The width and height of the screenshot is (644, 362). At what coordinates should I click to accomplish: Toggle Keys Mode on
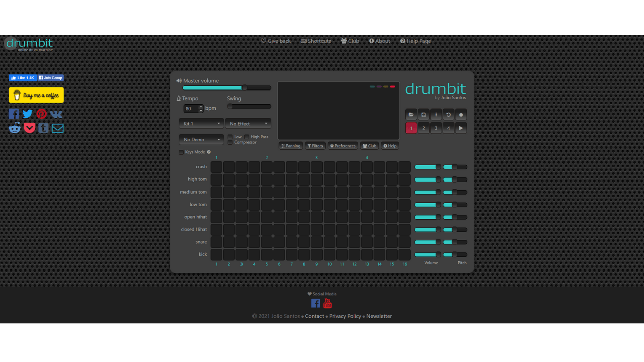pyautogui.click(x=181, y=152)
